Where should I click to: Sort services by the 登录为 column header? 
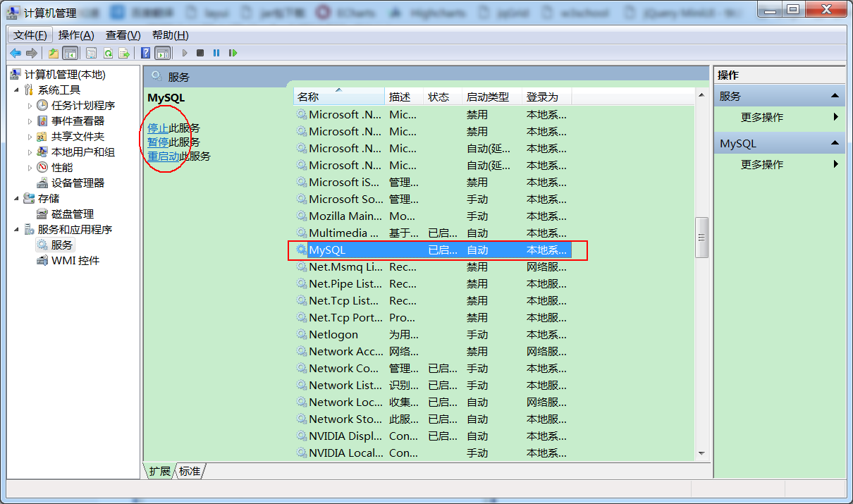click(547, 97)
